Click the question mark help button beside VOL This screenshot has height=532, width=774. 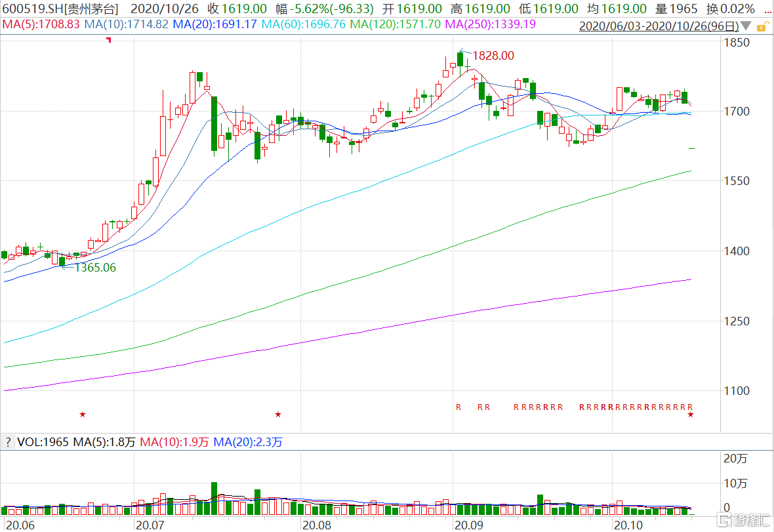8,441
